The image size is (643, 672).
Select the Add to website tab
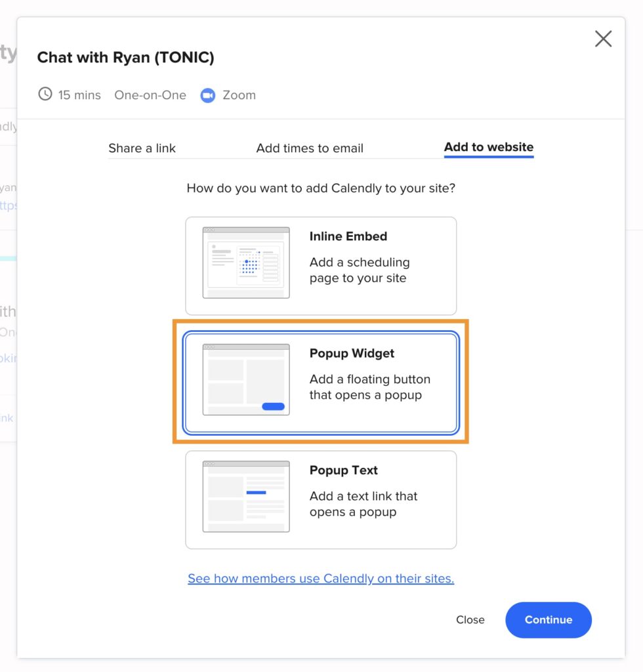[x=489, y=148]
